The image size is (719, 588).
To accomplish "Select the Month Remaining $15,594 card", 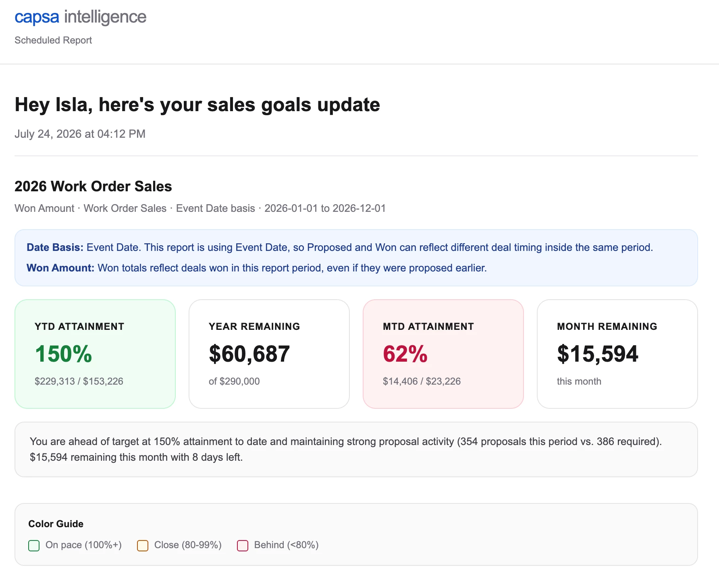I will [x=617, y=354].
